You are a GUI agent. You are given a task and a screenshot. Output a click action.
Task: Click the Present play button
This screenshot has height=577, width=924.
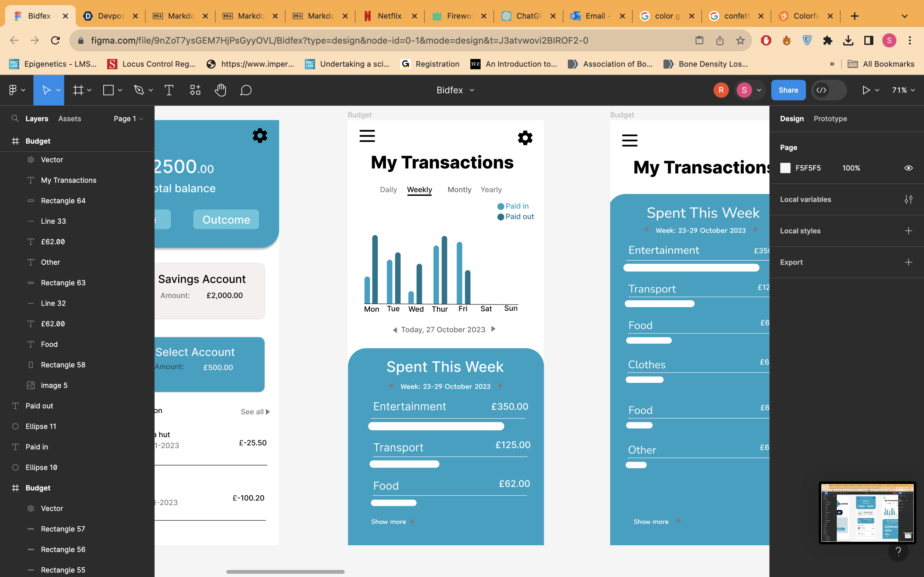click(x=866, y=90)
